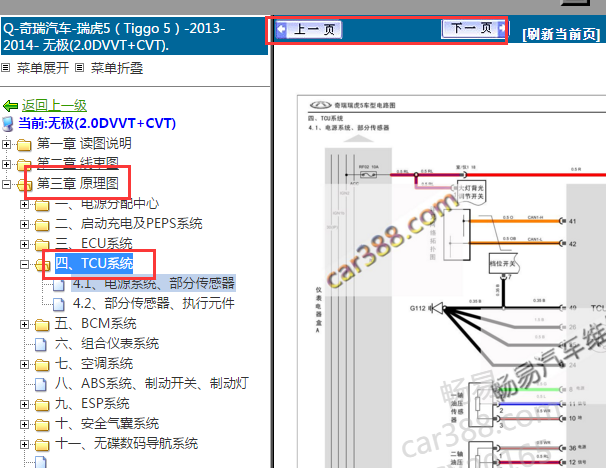Click page icon of 八、ABS系统
606x468 pixels.
point(41,385)
